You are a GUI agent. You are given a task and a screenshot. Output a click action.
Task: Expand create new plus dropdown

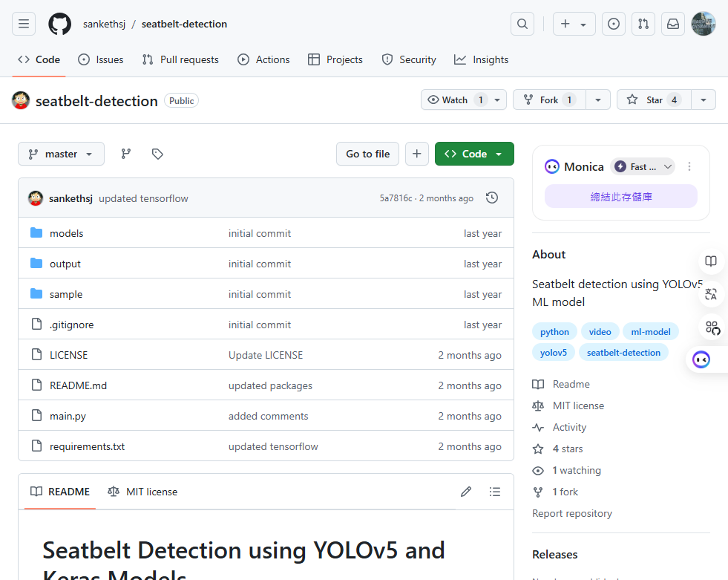(x=574, y=24)
